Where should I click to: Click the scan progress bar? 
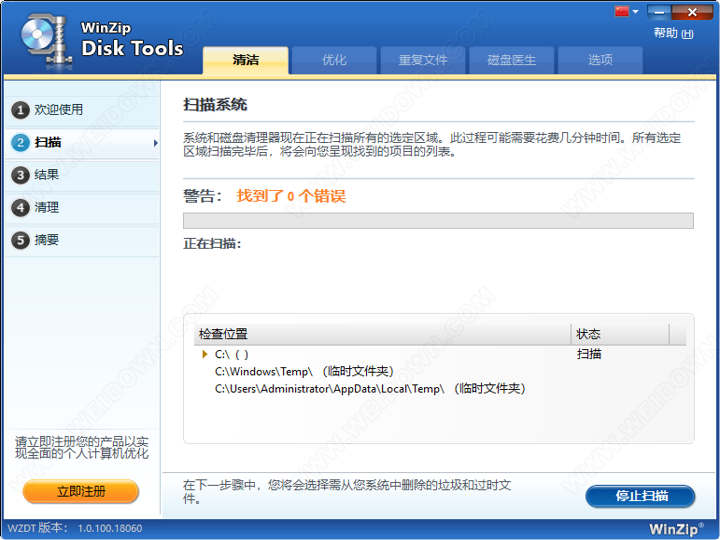(x=438, y=220)
